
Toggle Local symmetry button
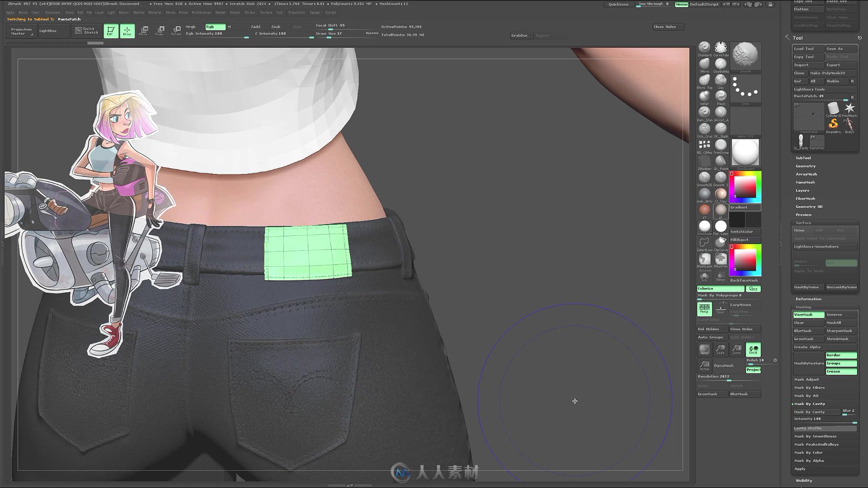tap(753, 350)
